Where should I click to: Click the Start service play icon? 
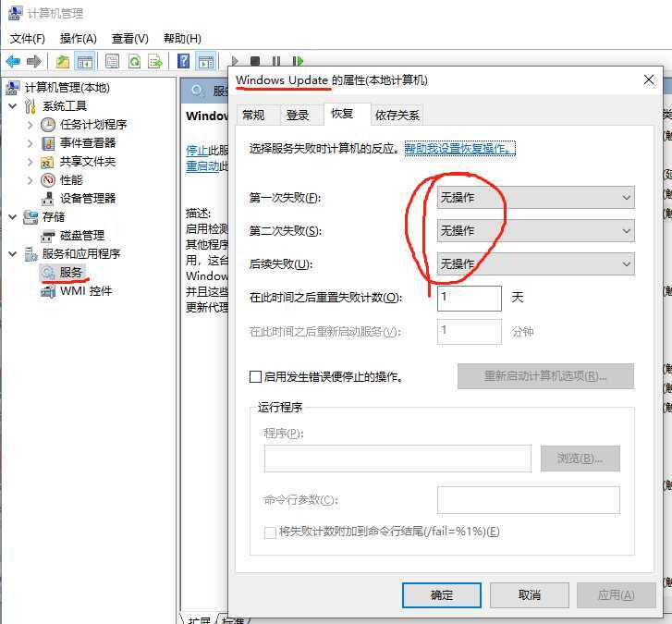point(235,61)
